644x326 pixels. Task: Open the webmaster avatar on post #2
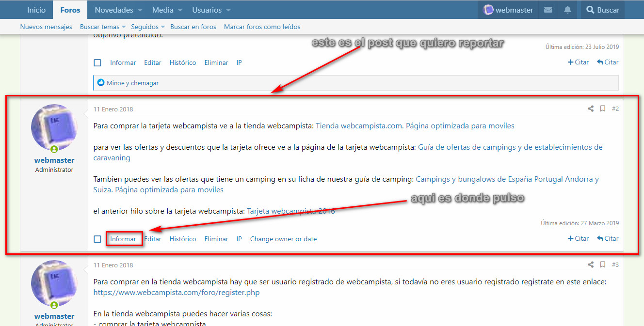[x=54, y=127]
